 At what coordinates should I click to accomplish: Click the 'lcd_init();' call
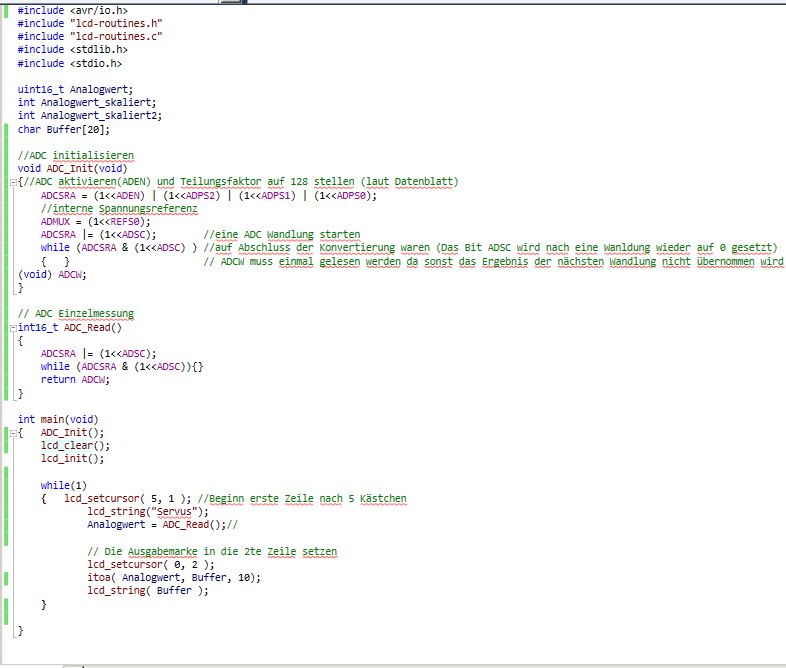point(72,459)
